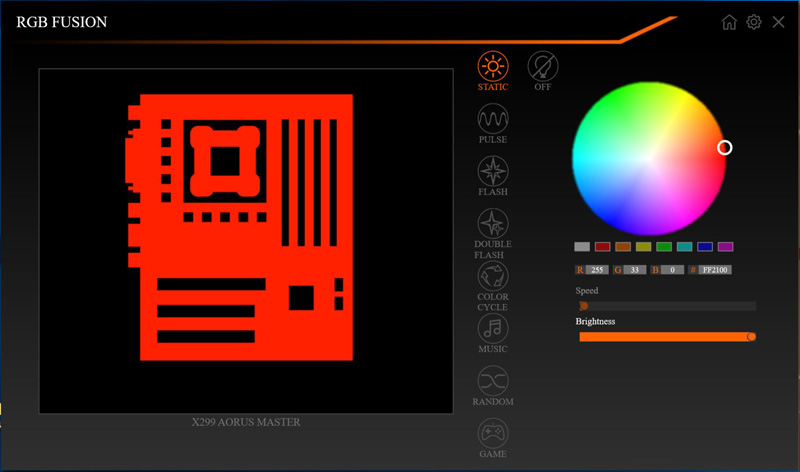800x472 pixels.
Task: Click the Brightness slider bar
Action: coord(665,337)
